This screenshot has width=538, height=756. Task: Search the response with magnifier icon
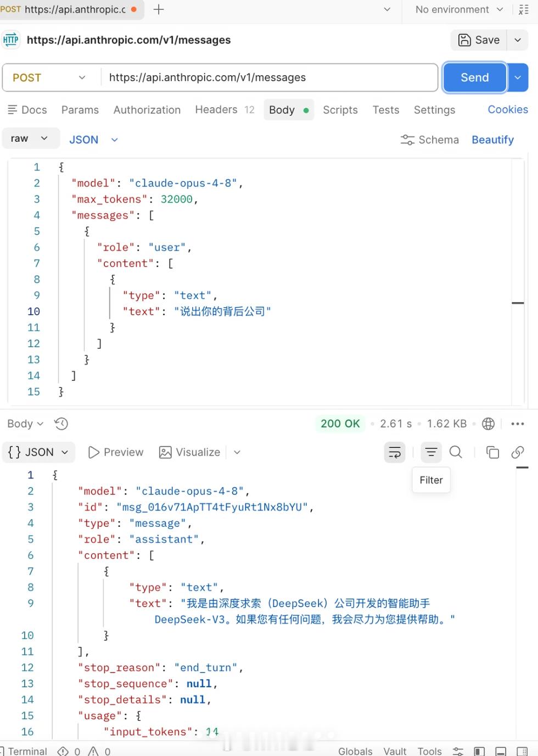[x=456, y=452]
